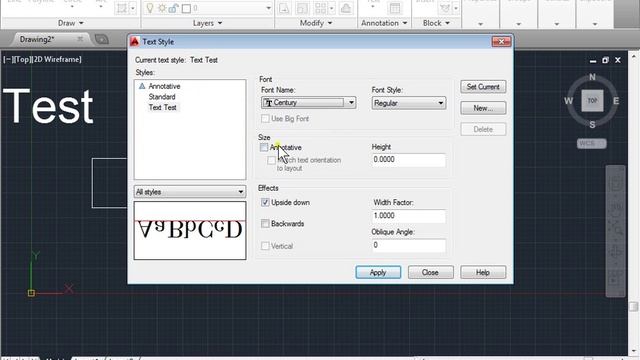
Task: Click the Set Current button
Action: point(483,87)
